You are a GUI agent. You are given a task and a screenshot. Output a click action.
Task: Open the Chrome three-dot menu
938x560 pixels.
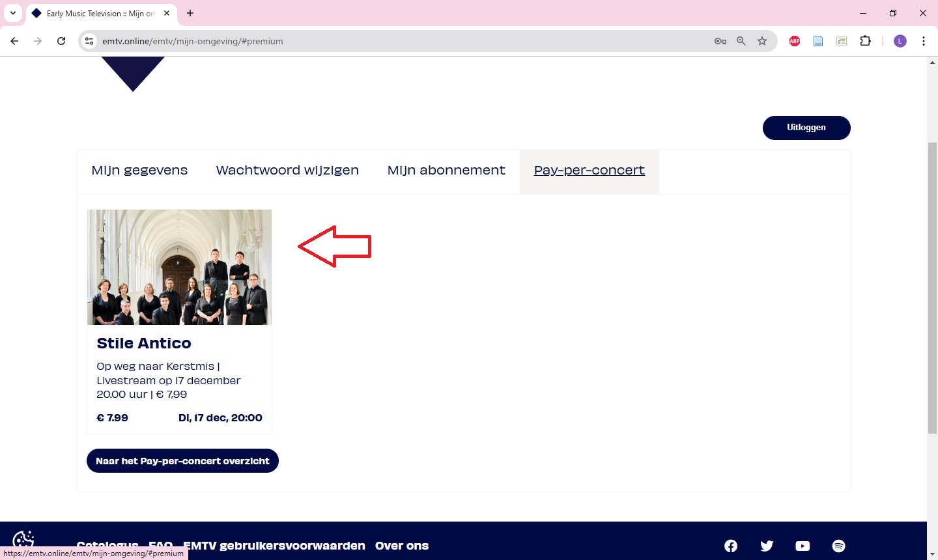coord(923,41)
